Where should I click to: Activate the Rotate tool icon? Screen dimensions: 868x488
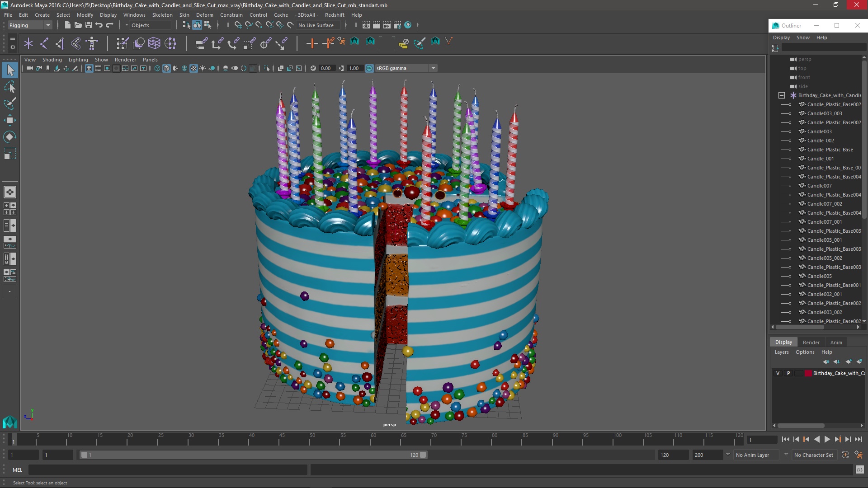10,137
